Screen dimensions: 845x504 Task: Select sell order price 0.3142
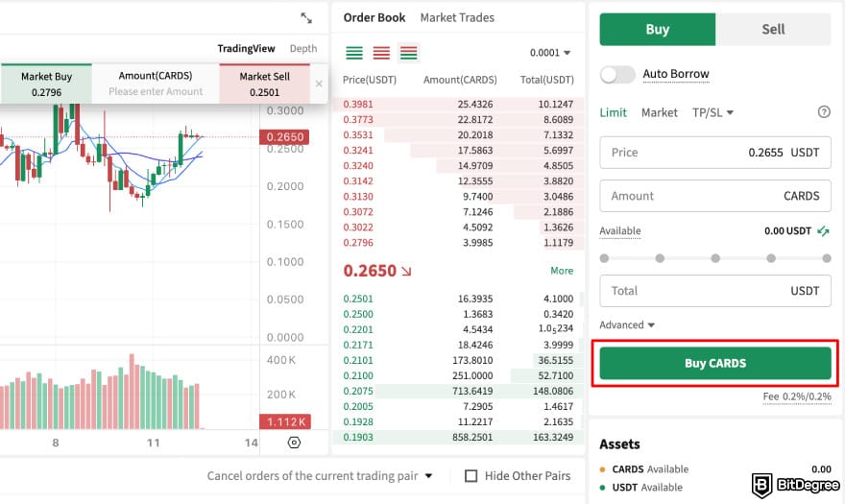tap(358, 181)
